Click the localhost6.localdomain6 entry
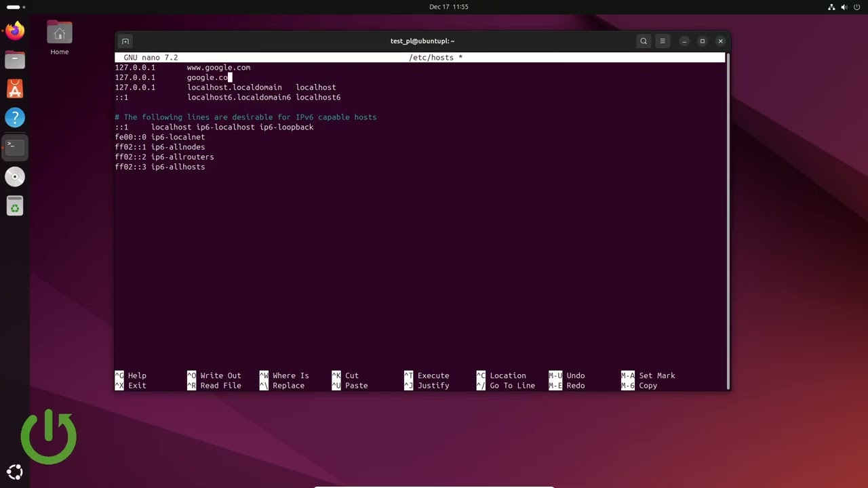The height and width of the screenshot is (488, 868). 239,98
